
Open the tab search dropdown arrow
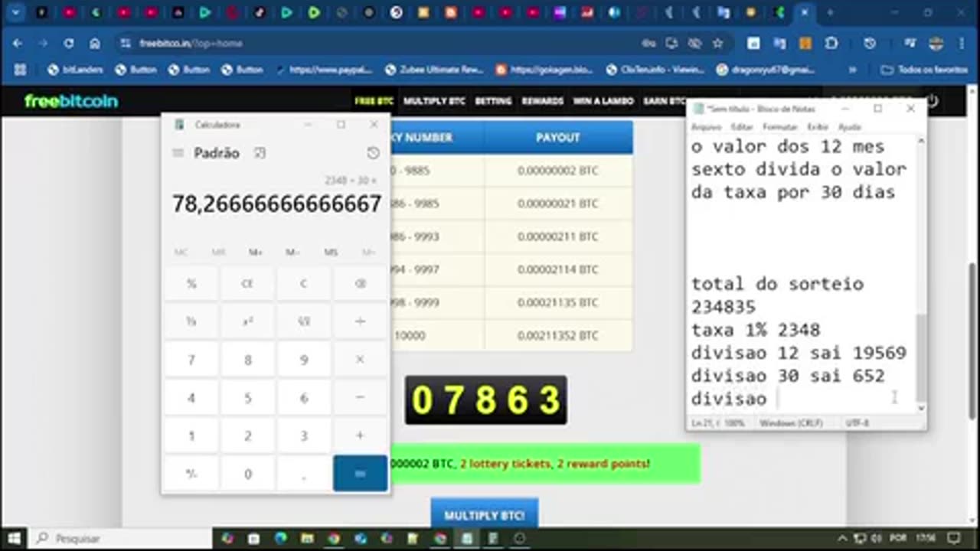(17, 13)
